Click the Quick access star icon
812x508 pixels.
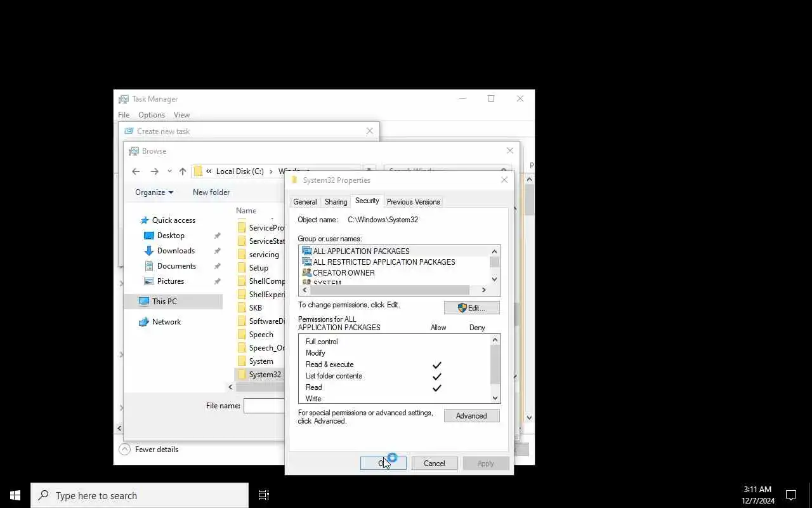point(144,220)
